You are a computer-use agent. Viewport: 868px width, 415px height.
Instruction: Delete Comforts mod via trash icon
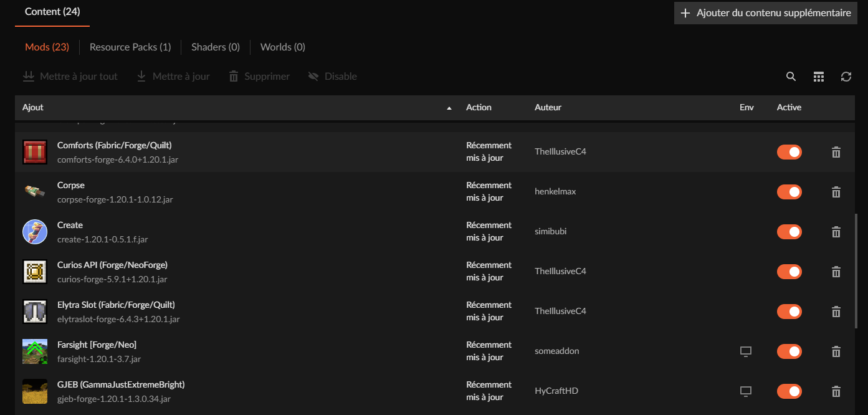[836, 152]
